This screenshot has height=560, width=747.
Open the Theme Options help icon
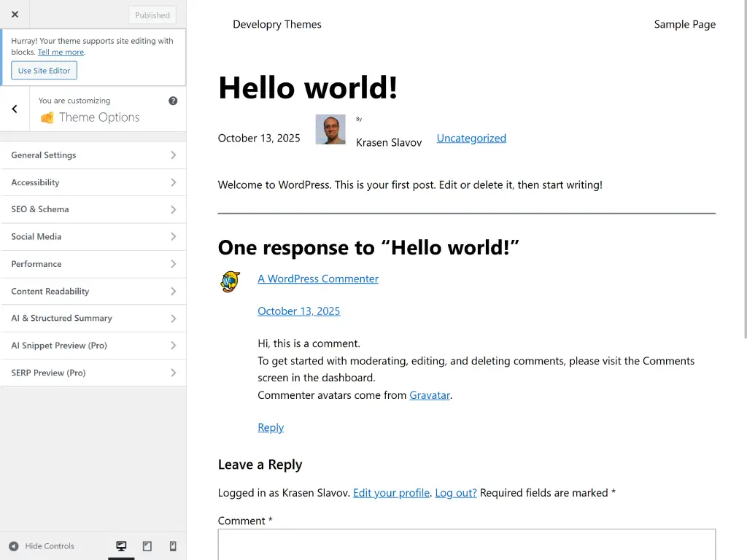(173, 100)
